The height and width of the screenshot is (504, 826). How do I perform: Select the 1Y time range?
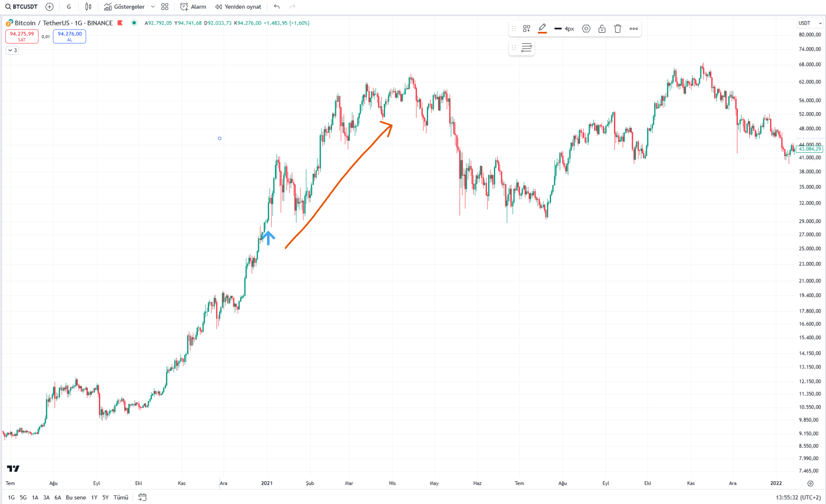click(x=94, y=497)
